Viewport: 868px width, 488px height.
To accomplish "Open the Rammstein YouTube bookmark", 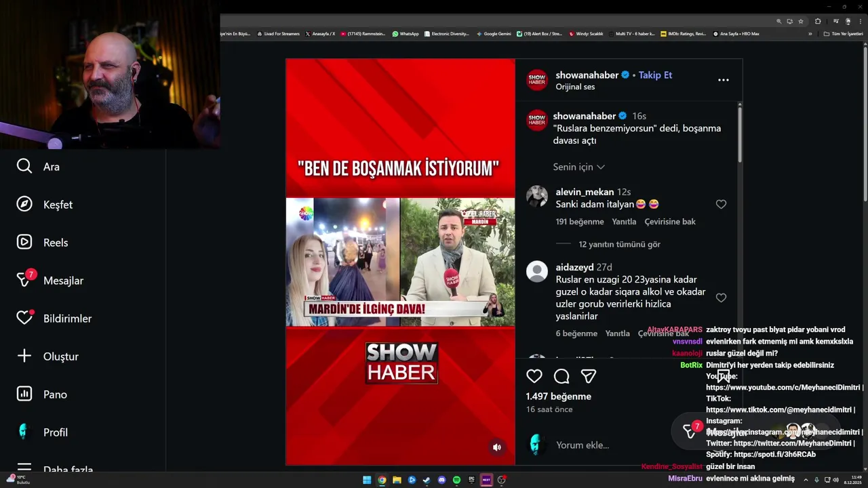I will [x=363, y=34].
